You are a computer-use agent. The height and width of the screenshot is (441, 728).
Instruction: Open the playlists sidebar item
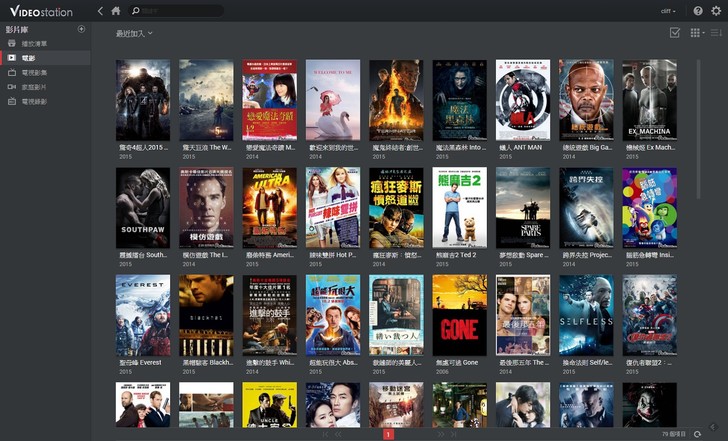click(x=46, y=44)
